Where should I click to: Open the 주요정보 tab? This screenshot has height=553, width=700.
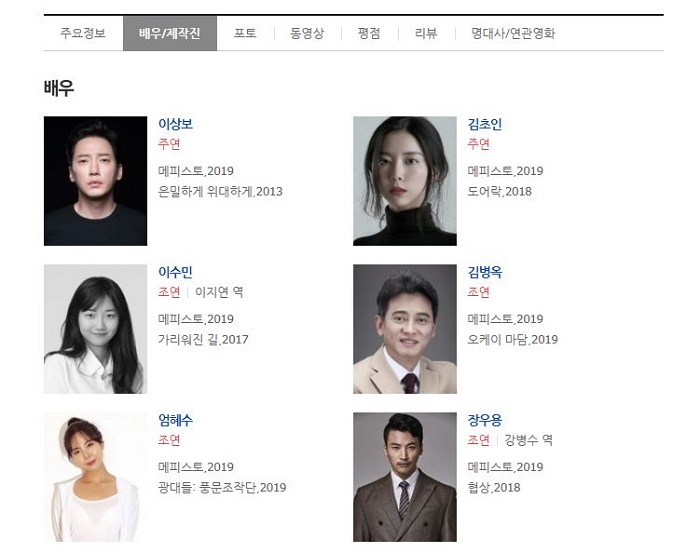(x=83, y=33)
